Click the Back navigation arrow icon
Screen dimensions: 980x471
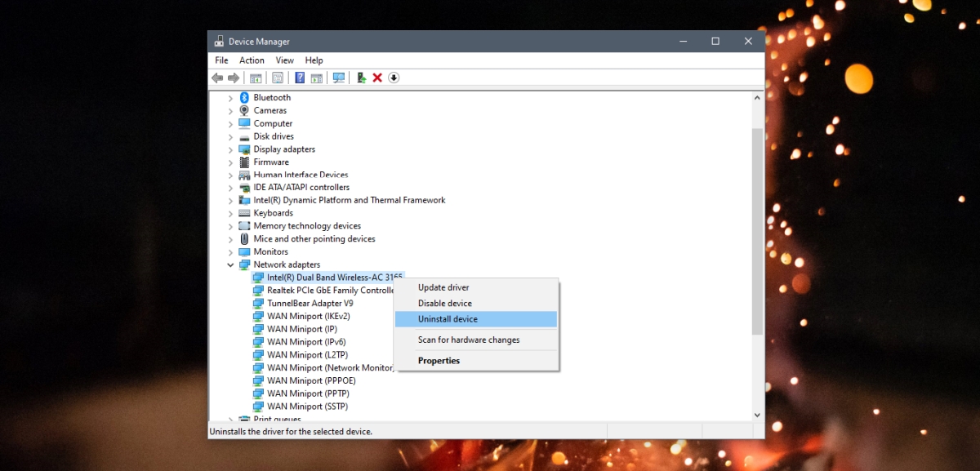point(216,78)
